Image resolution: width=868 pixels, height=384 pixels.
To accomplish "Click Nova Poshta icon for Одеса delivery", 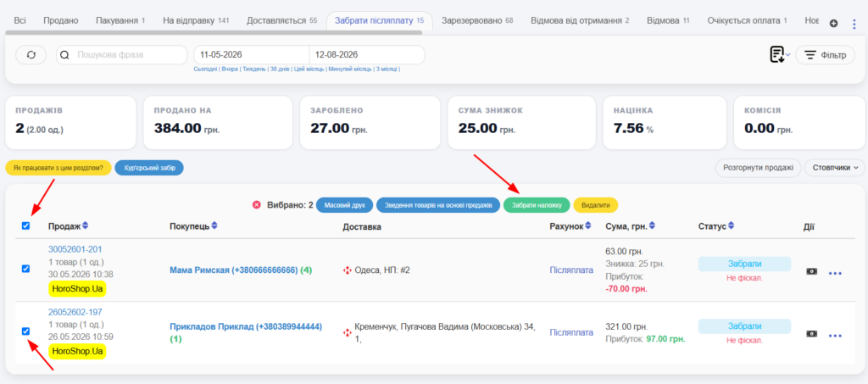I will (348, 270).
